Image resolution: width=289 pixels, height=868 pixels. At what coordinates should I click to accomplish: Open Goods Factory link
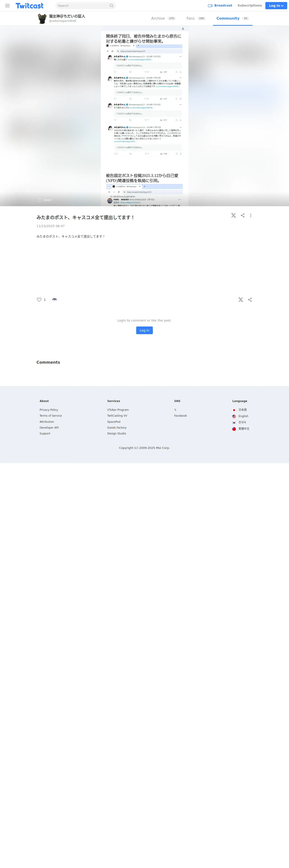(117, 428)
